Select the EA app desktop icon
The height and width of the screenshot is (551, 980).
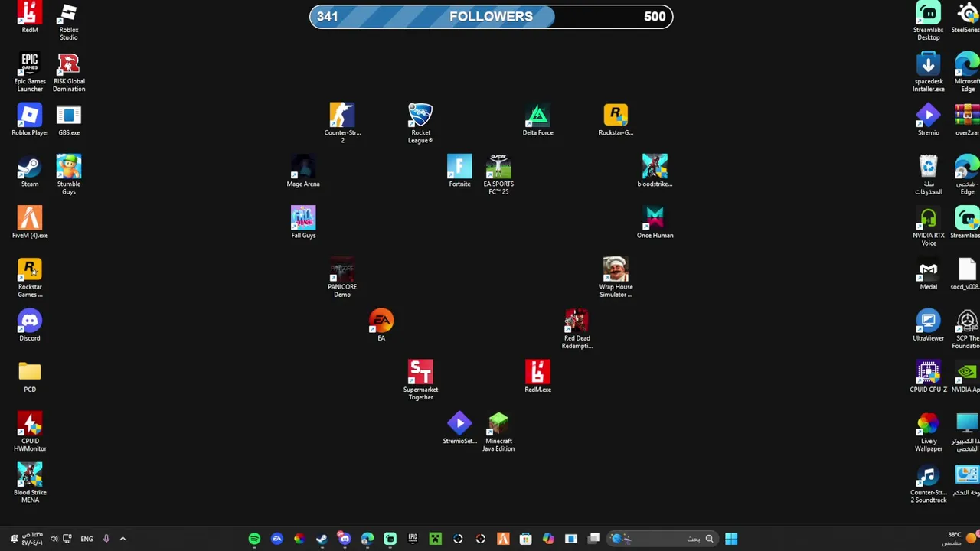click(x=381, y=325)
